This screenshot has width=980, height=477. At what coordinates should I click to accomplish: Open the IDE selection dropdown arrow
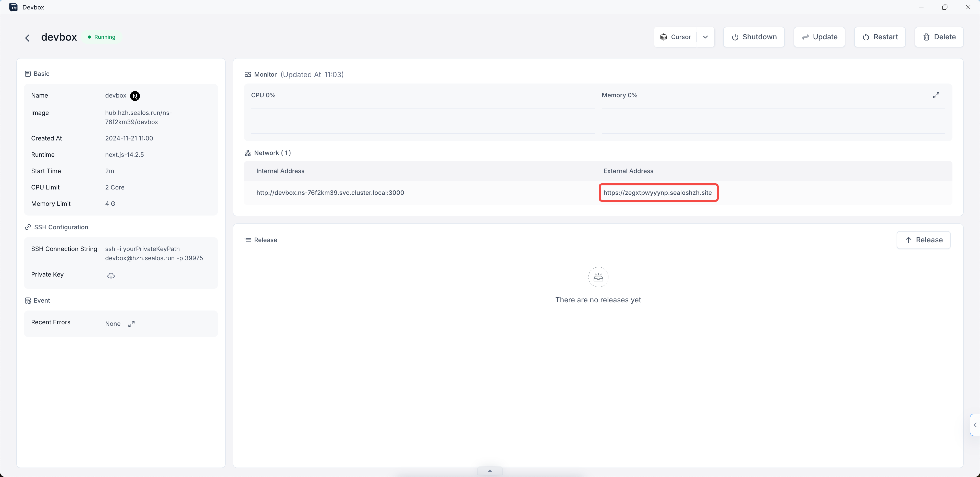click(x=705, y=37)
